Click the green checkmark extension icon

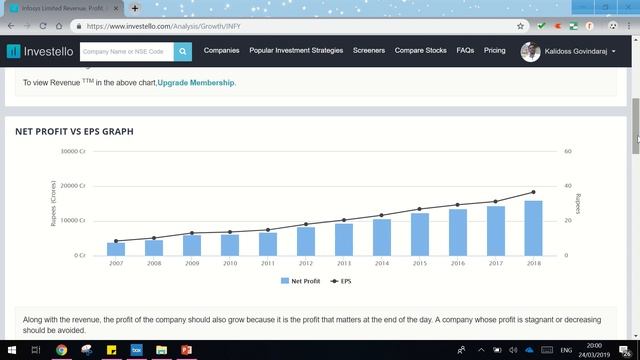click(x=541, y=26)
